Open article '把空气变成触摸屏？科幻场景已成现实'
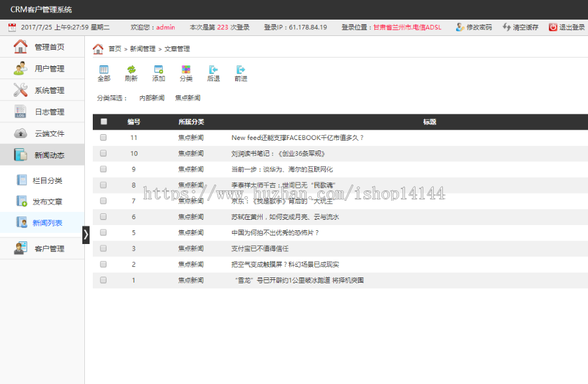Screen dimensions: 588x384 click(285, 264)
